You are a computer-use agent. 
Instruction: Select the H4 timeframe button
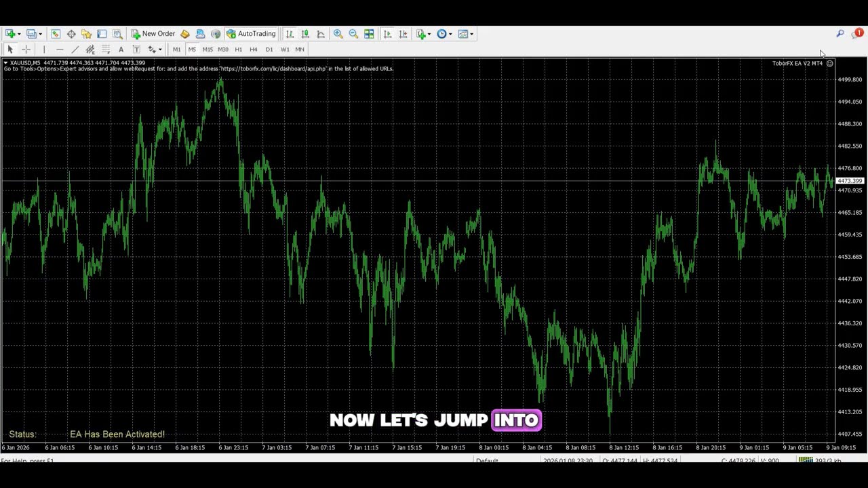coord(254,49)
